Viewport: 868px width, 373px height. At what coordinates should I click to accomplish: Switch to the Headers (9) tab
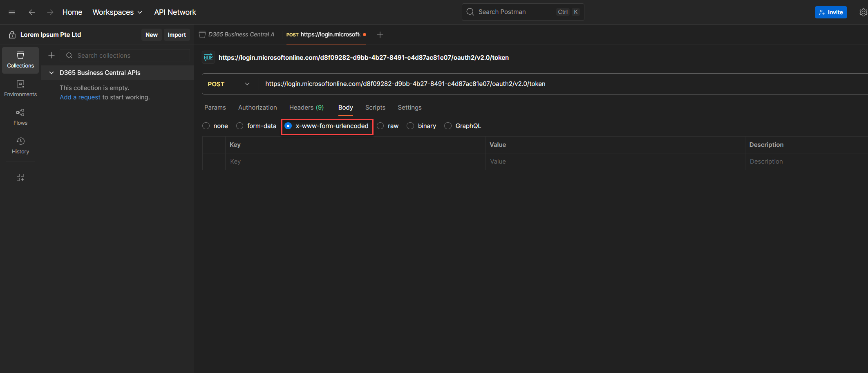click(306, 108)
